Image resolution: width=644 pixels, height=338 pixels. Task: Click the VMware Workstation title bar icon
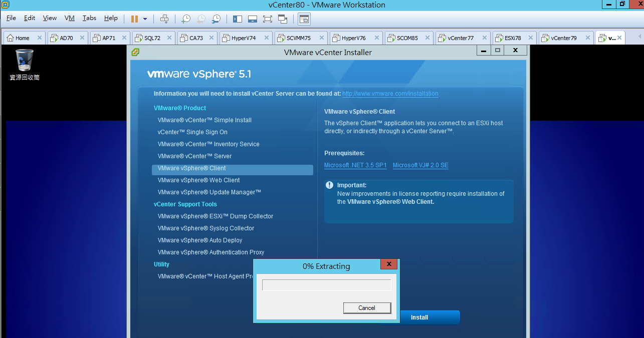click(4, 5)
